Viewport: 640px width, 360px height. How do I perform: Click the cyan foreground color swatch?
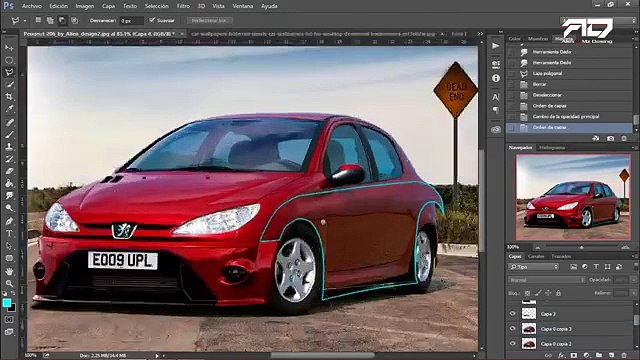click(7, 303)
